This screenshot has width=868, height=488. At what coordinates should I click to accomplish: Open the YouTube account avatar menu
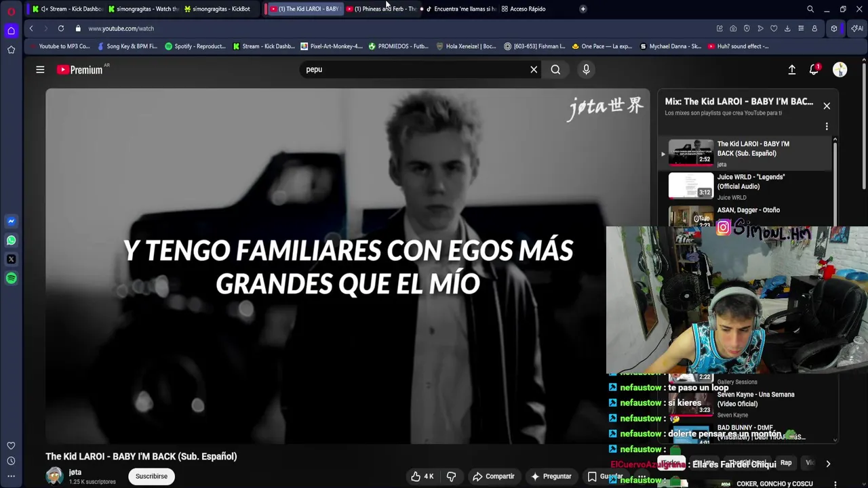pyautogui.click(x=840, y=69)
